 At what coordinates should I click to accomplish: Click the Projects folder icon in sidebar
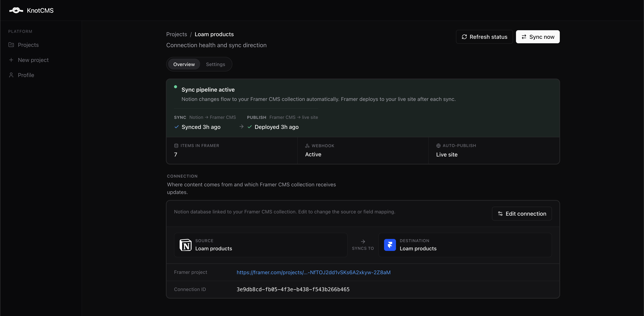click(x=11, y=45)
